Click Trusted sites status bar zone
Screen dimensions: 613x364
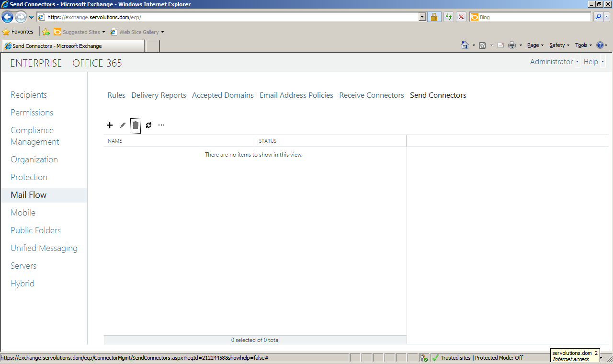tap(481, 358)
